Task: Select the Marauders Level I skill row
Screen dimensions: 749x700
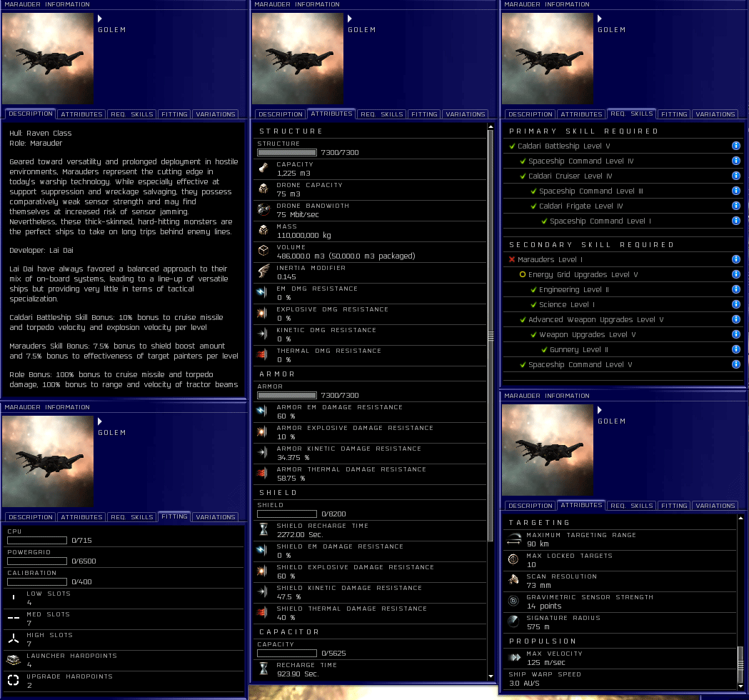Action: click(x=623, y=259)
